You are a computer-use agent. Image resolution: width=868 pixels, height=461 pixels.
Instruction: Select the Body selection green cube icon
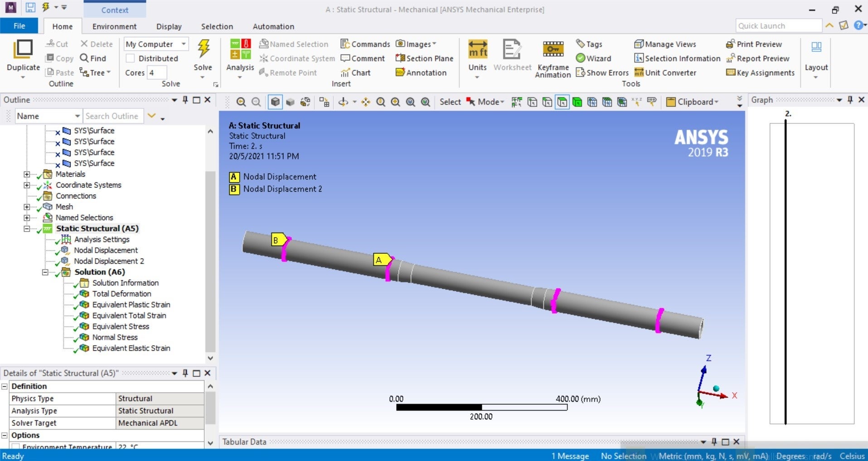click(577, 102)
